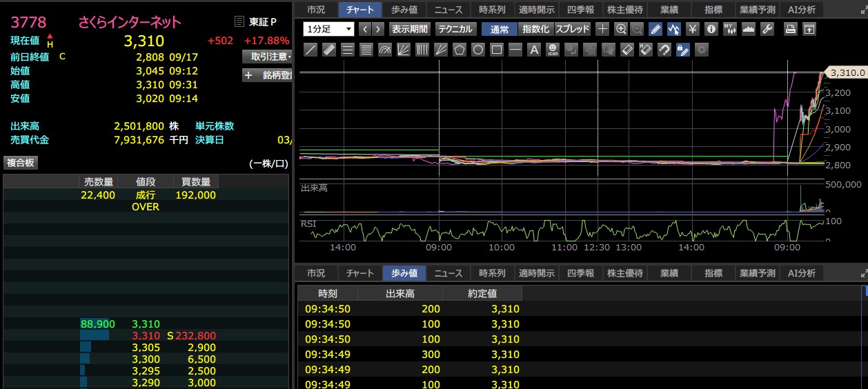Click the zoom out magnifier icon
The image size is (868, 389).
point(636,29)
